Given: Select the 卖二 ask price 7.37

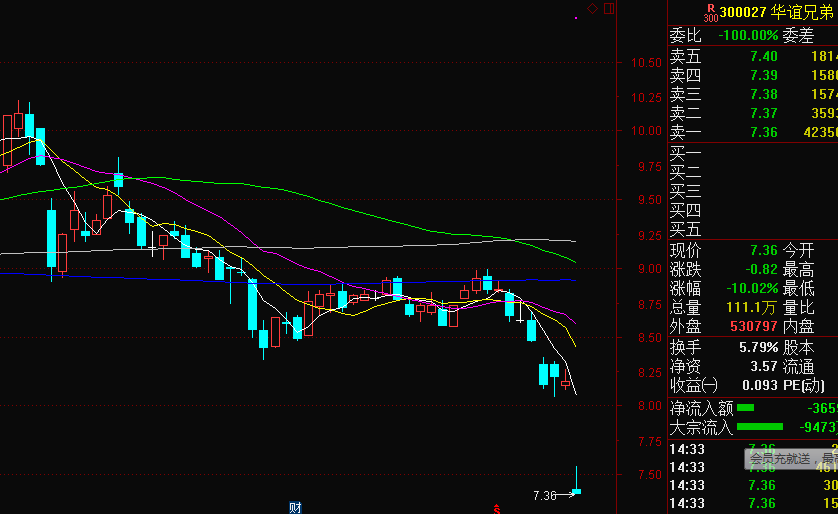Looking at the screenshot, I should pos(764,113).
